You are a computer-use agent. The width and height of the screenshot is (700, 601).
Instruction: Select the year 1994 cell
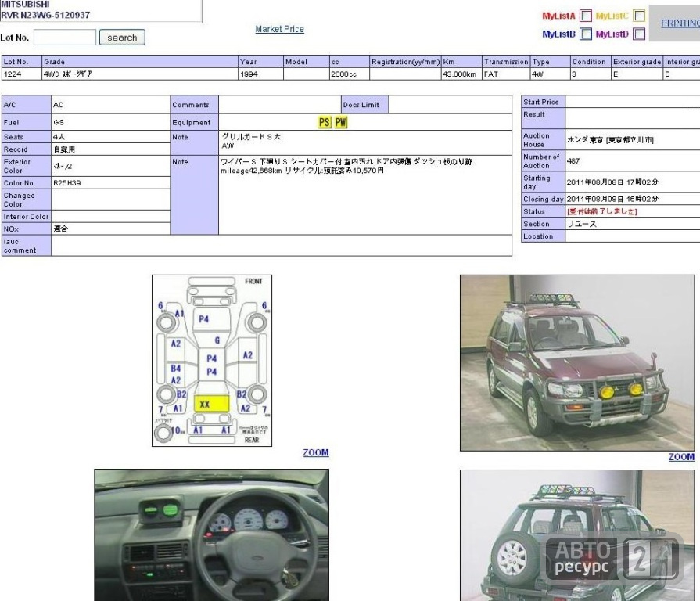(x=260, y=74)
